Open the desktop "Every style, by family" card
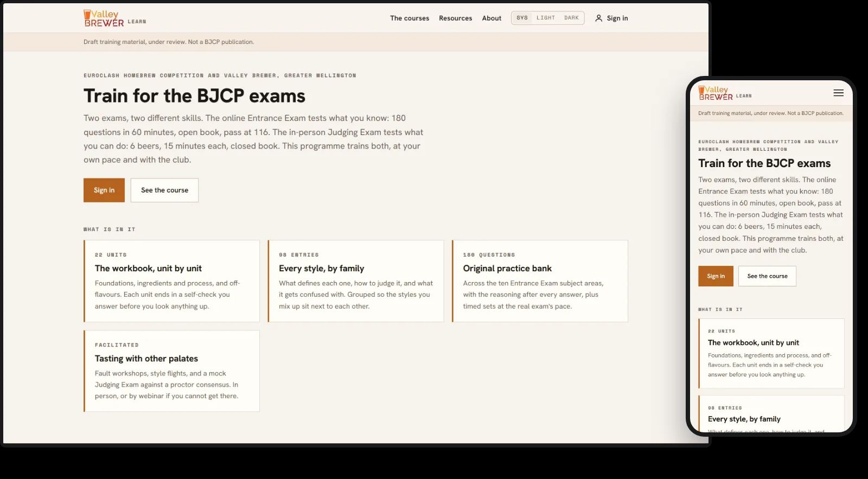The height and width of the screenshot is (479, 868). pyautogui.click(x=356, y=281)
